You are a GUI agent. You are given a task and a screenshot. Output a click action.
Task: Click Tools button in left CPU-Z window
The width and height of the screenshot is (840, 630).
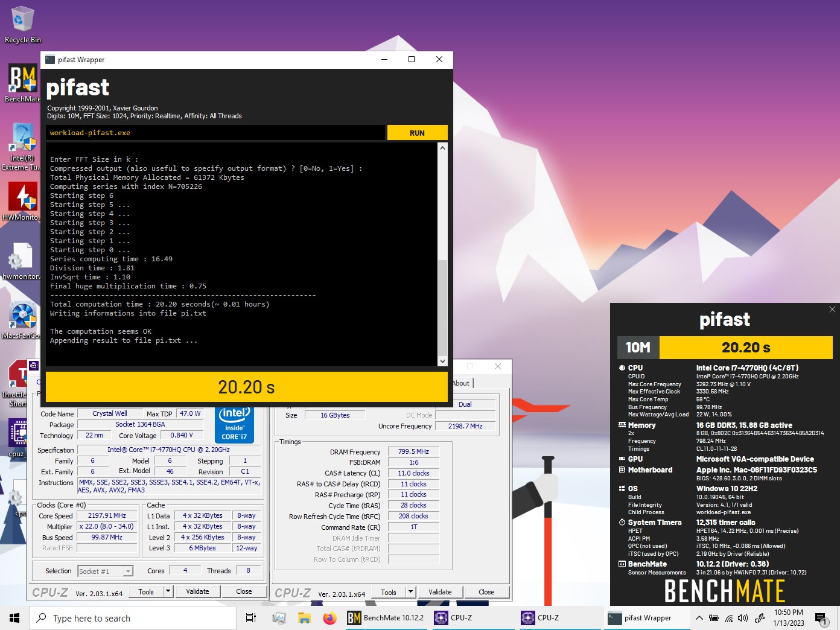[146, 591]
